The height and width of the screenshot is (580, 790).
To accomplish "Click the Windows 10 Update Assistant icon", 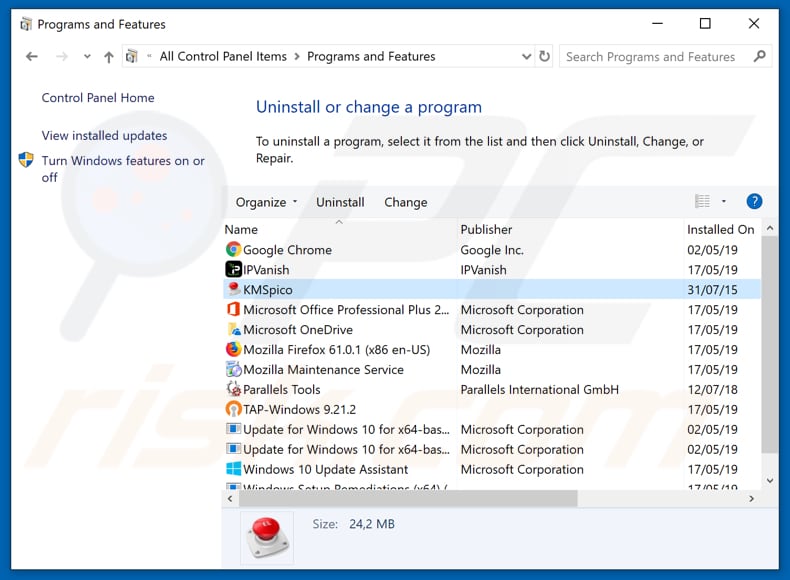I will click(233, 469).
